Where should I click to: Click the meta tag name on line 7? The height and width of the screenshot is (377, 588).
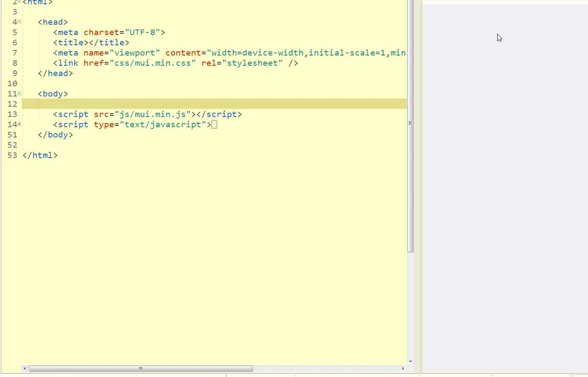click(68, 53)
